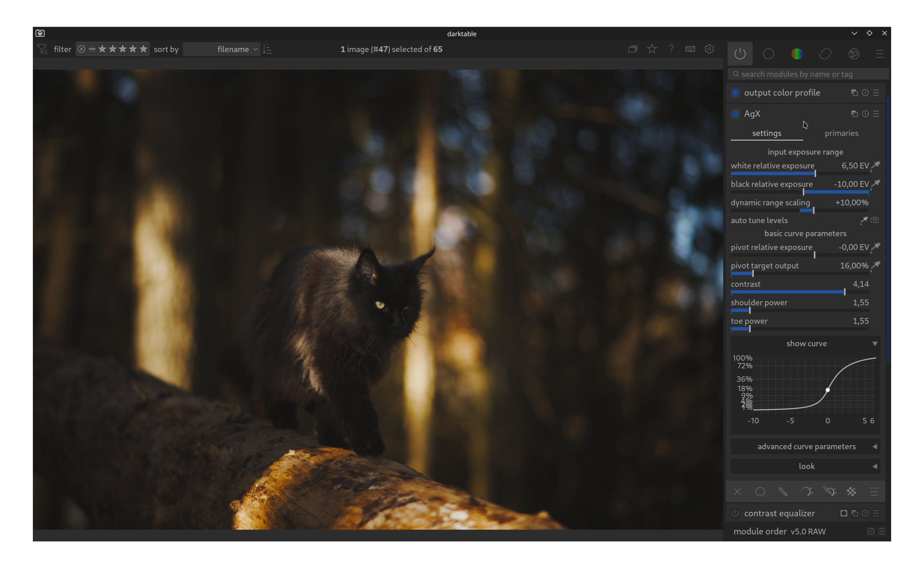Click the contrast slider
The width and height of the screenshot is (924, 580).
click(x=799, y=292)
